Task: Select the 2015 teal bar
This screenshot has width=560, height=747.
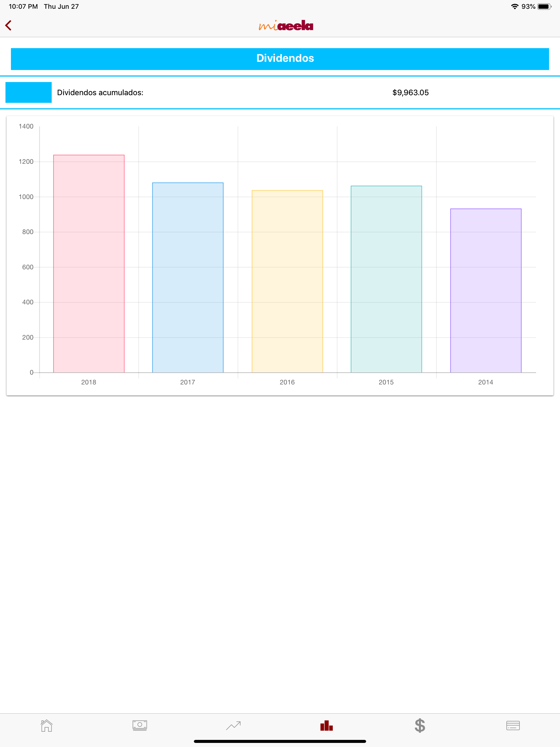Action: pyautogui.click(x=386, y=279)
